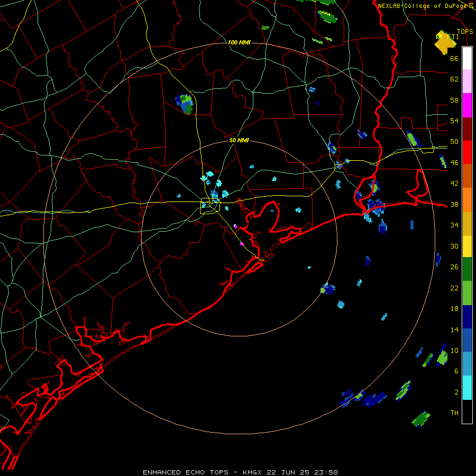Click the '66' legend value
The height and width of the screenshot is (476, 476).
coord(454,58)
